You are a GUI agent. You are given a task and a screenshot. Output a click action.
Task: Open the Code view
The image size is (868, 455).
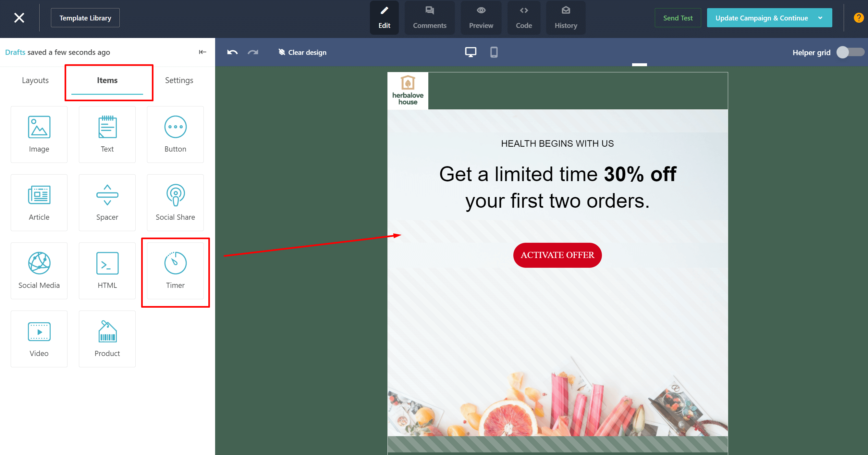pos(524,18)
